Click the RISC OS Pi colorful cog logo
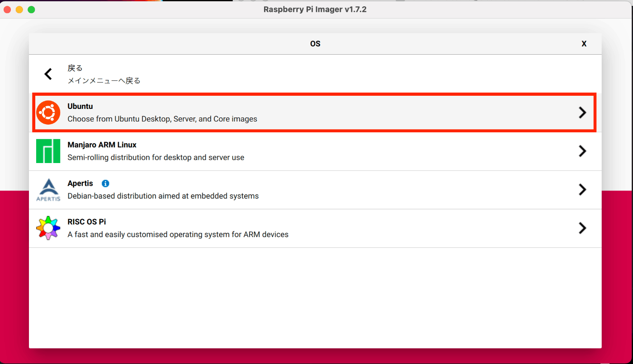The height and width of the screenshot is (364, 633). coord(48,228)
